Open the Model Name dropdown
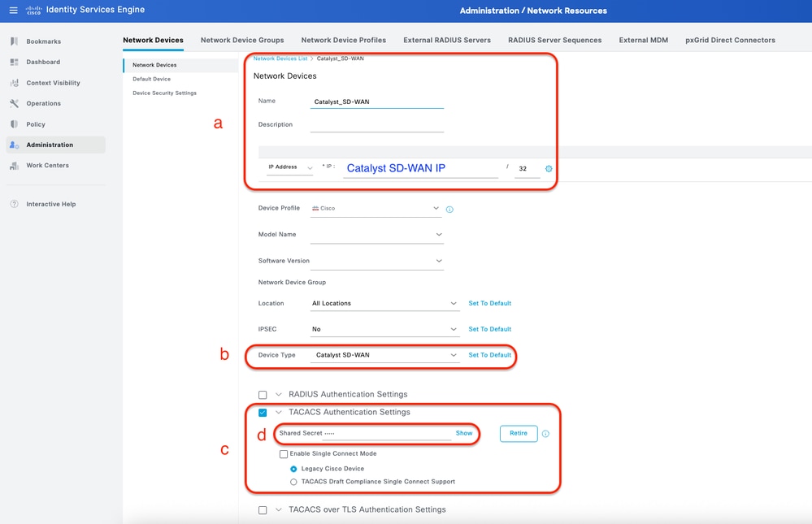This screenshot has height=524, width=812. click(x=377, y=235)
